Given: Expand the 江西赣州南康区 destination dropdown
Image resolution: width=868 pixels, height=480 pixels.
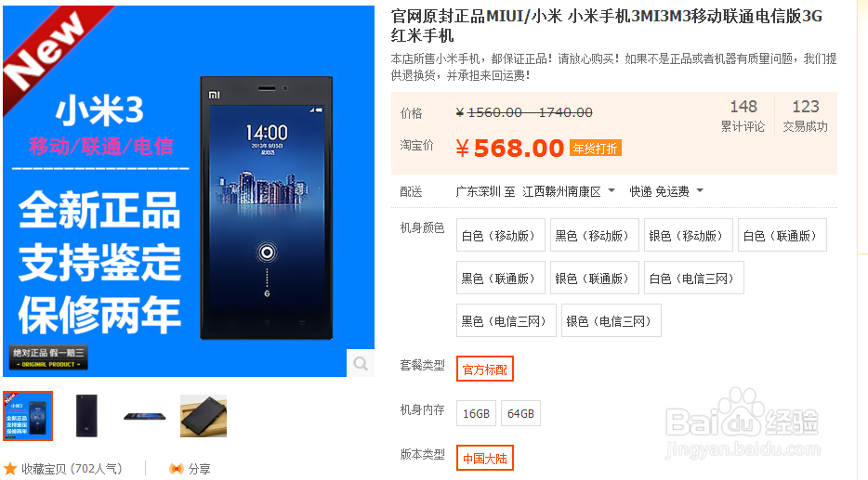Looking at the screenshot, I should click(569, 191).
